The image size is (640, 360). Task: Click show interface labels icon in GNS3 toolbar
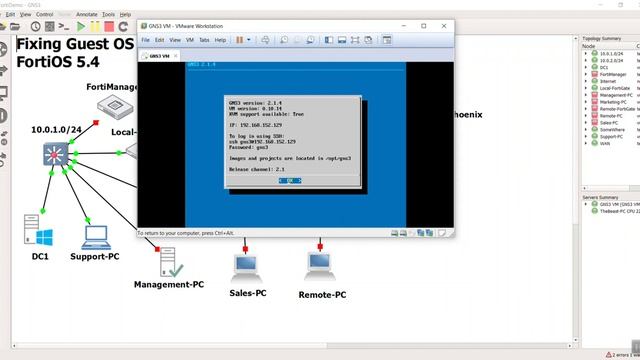49,27
